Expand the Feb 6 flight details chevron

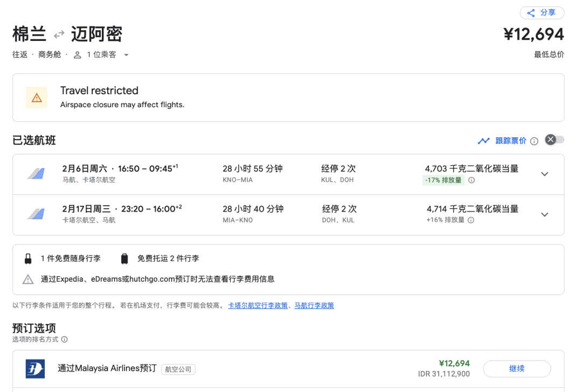point(545,174)
